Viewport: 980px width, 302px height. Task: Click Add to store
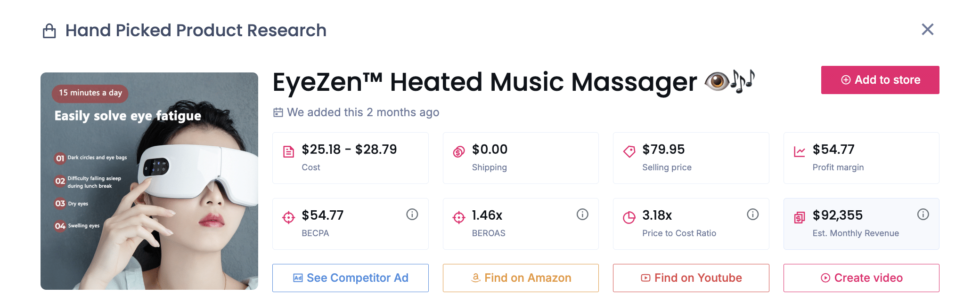tap(880, 79)
